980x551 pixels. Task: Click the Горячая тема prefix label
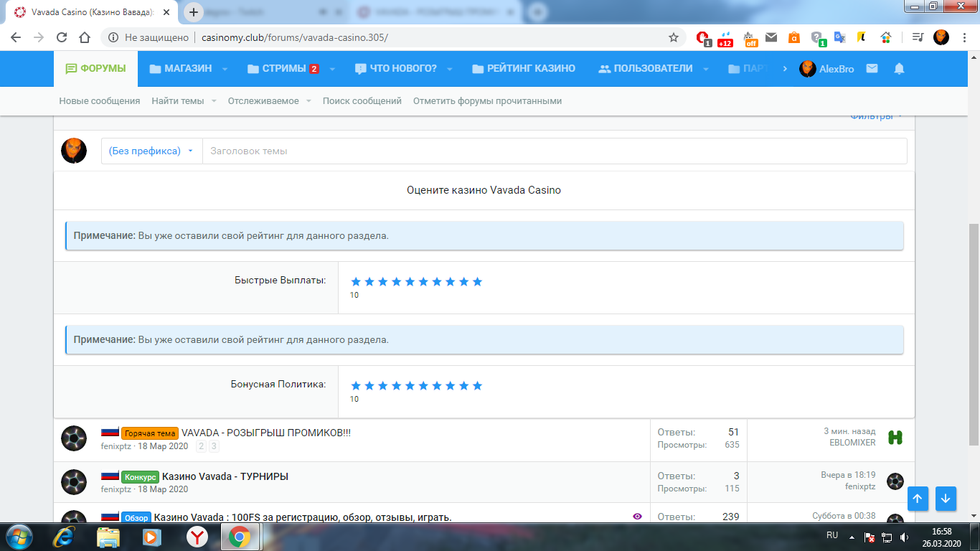pyautogui.click(x=149, y=433)
